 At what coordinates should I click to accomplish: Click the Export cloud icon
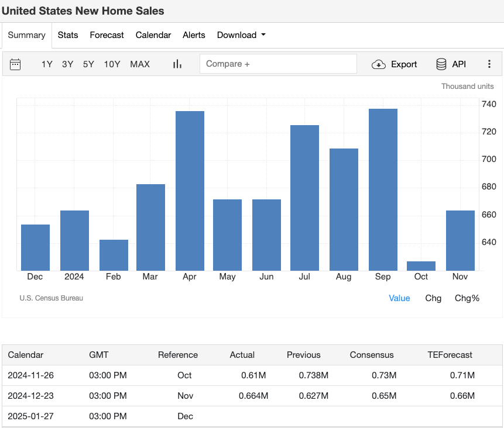(x=379, y=64)
